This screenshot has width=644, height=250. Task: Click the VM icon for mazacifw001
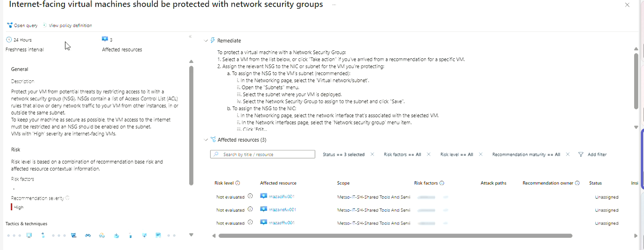click(x=264, y=196)
